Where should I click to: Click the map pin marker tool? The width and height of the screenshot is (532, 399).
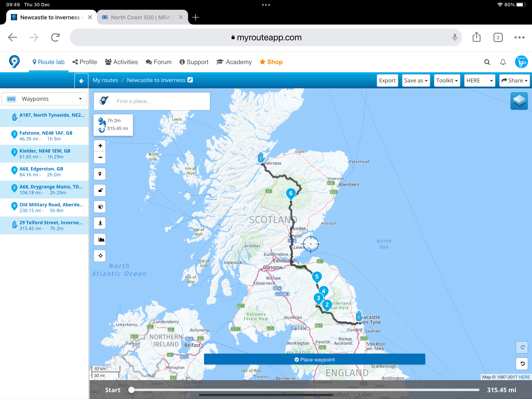[100, 174]
